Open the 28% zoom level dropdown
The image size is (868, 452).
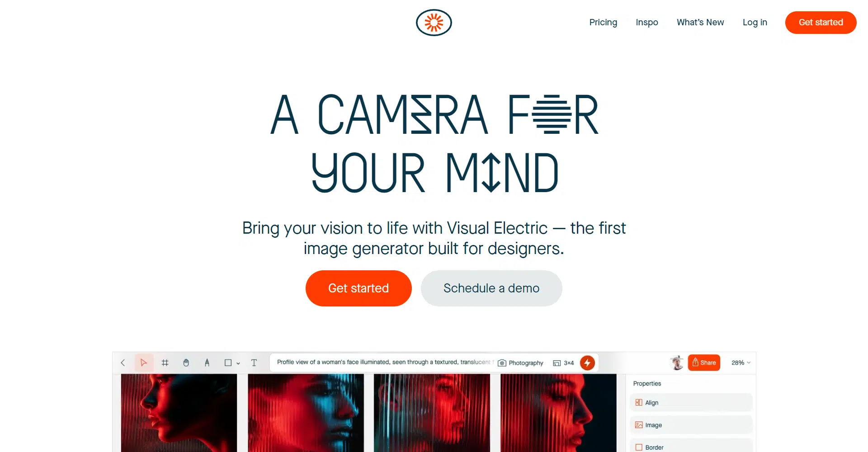pos(741,363)
